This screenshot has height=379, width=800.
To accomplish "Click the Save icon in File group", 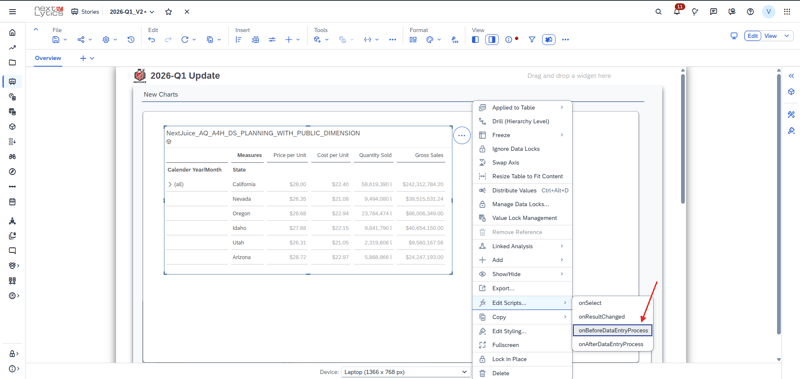I will (x=56, y=39).
